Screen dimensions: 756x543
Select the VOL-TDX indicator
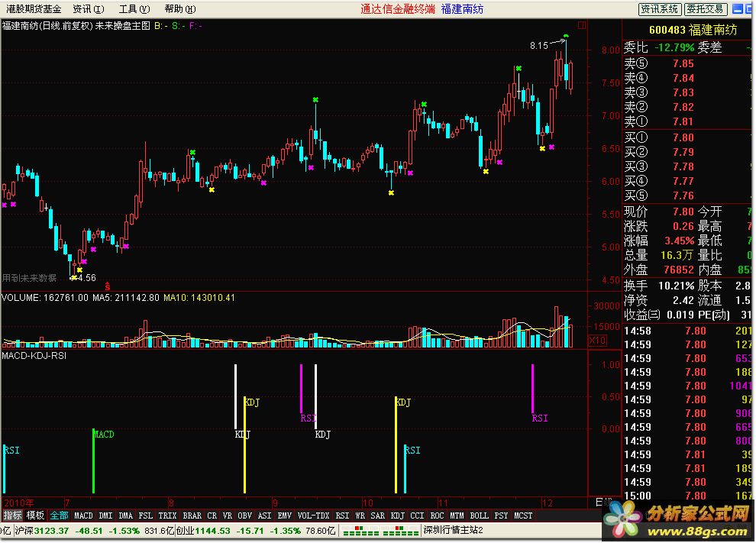pos(313,516)
